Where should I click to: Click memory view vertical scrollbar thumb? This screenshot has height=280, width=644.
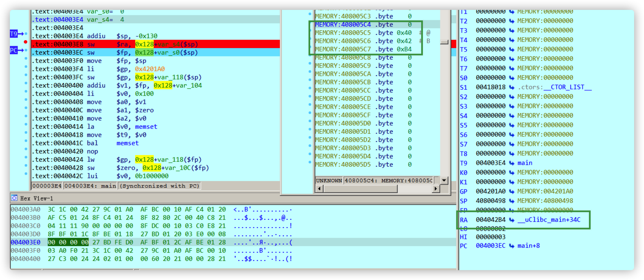(444, 42)
